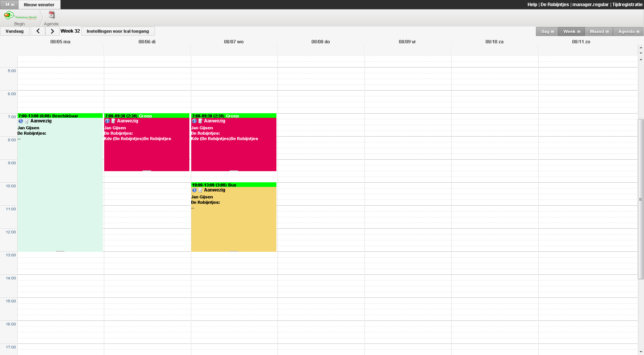Click the vertical scrollbar thumb of calendar
Viewport: 644px width, 355px height.
(x=641, y=199)
